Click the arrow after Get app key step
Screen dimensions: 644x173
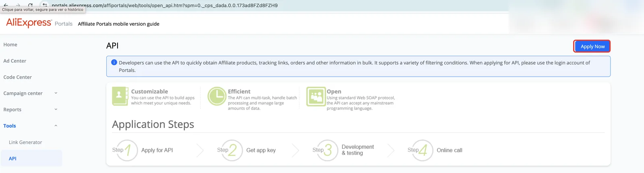(x=296, y=150)
